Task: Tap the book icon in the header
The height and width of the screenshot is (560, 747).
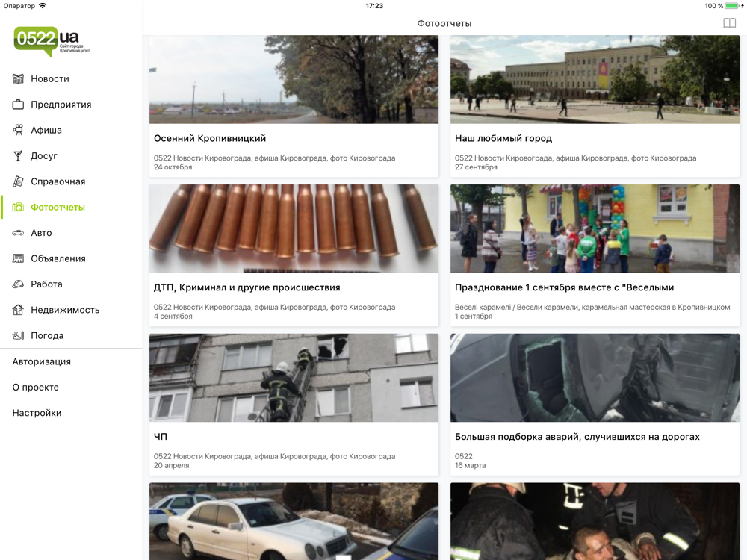Action: tap(729, 23)
